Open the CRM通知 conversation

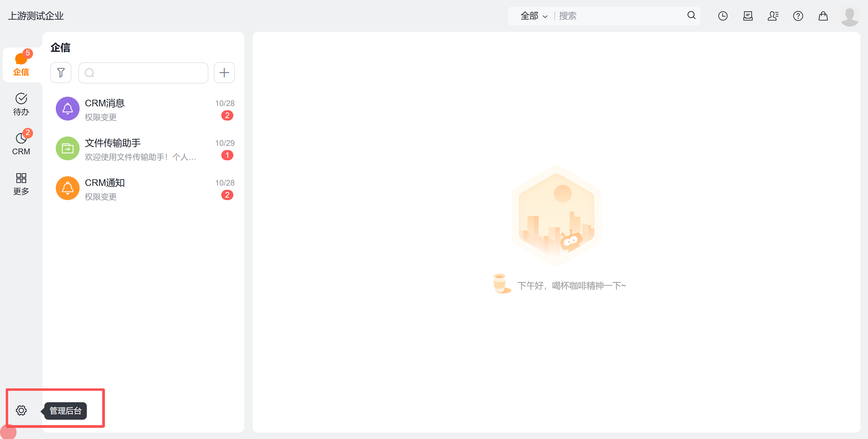(145, 189)
